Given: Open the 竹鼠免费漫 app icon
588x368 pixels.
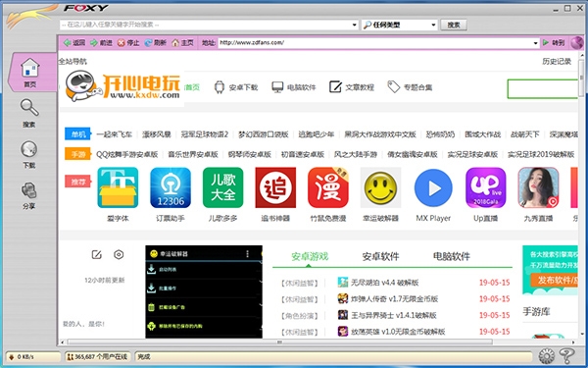Looking at the screenshot, I should [328, 187].
